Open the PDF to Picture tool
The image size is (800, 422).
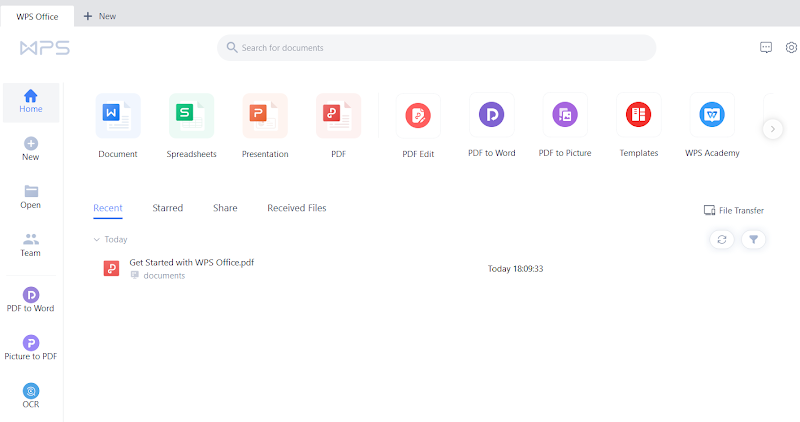[x=565, y=125]
